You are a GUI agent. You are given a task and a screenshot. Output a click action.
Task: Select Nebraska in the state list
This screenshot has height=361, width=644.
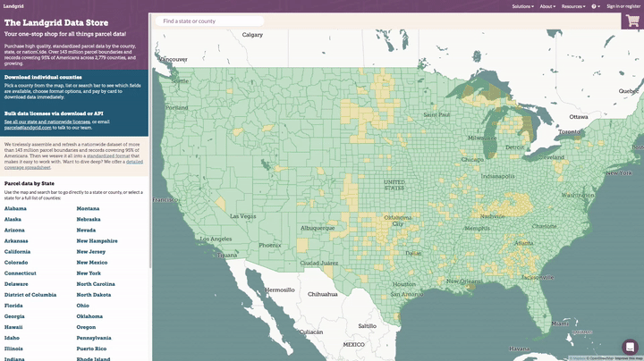click(89, 220)
